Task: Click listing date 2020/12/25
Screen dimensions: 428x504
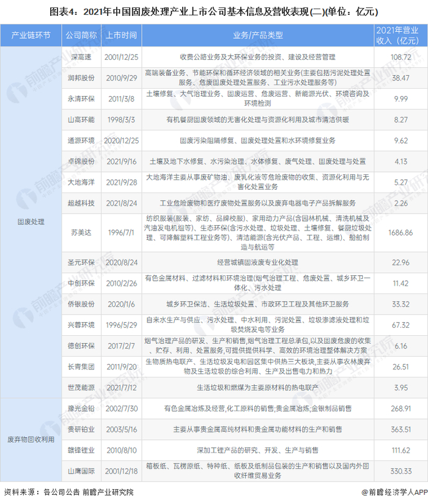Action: [122, 141]
